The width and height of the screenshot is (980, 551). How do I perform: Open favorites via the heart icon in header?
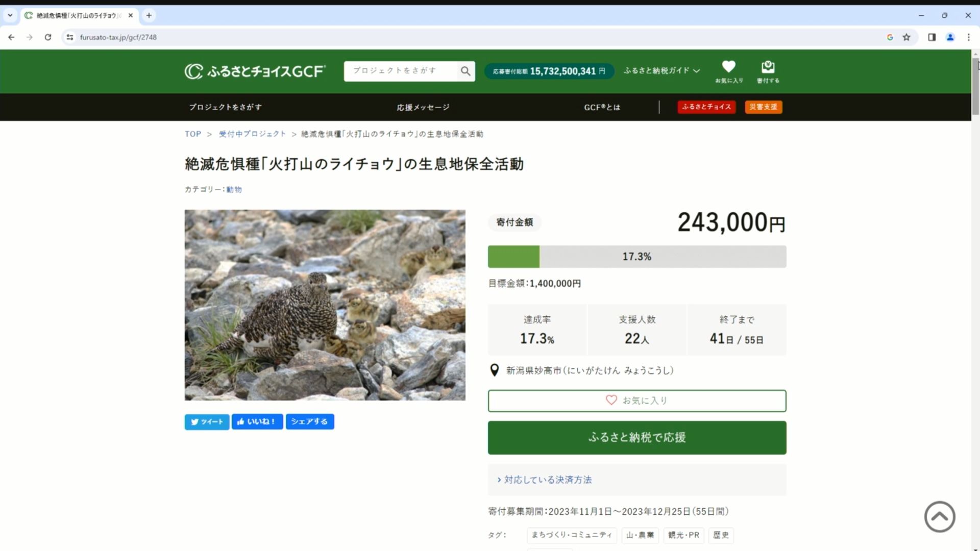pos(728,71)
